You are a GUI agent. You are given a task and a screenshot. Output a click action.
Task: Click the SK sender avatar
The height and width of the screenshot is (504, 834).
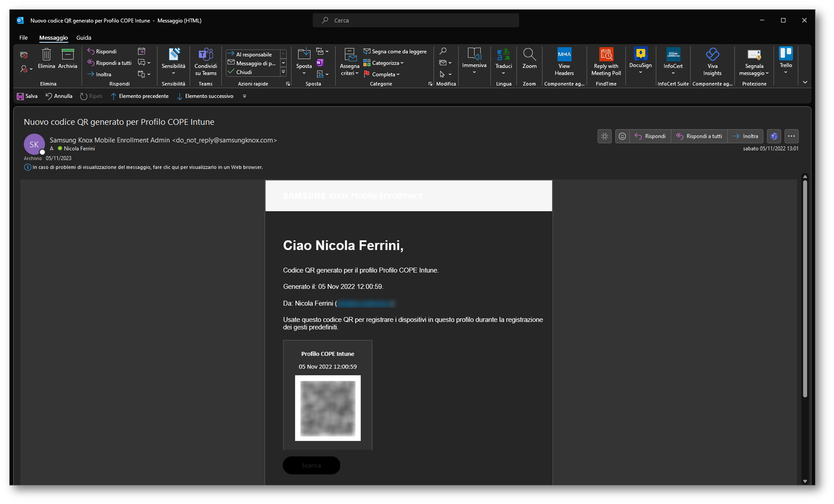(x=34, y=144)
